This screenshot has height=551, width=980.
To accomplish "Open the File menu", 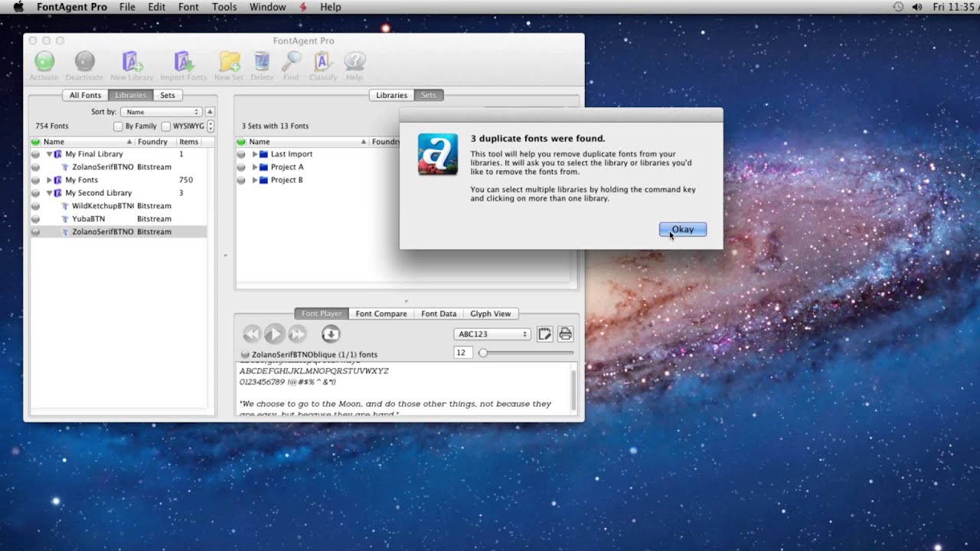I will [x=127, y=7].
